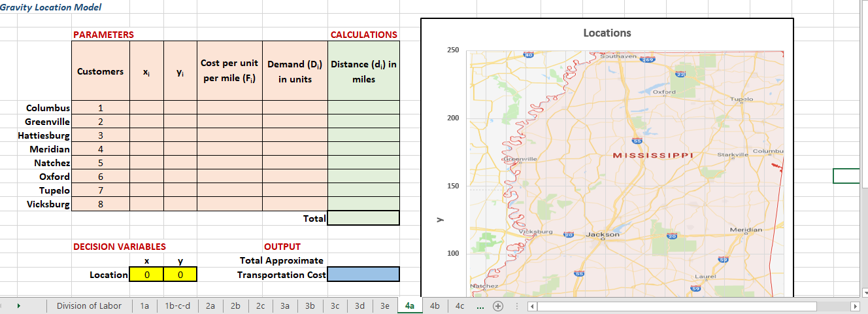Select the active 4a sheet tab

click(x=410, y=305)
